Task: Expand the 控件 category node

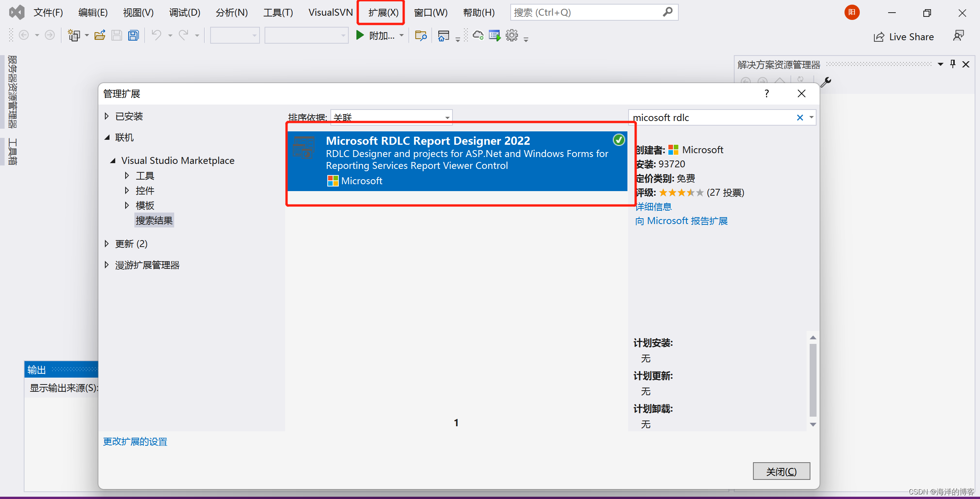Action: point(127,190)
